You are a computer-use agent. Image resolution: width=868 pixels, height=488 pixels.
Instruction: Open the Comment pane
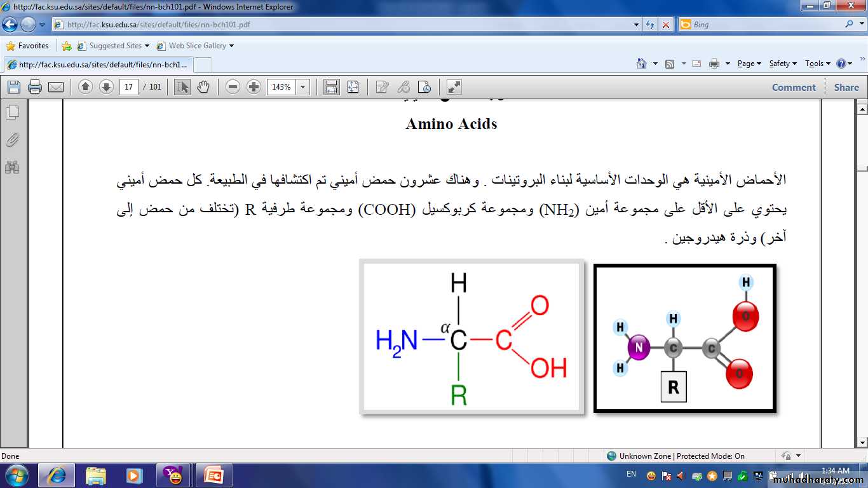click(794, 87)
